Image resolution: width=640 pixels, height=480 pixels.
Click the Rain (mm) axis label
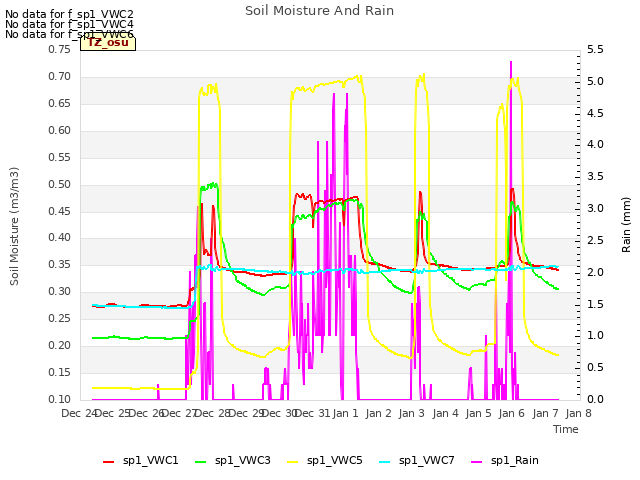coord(626,225)
